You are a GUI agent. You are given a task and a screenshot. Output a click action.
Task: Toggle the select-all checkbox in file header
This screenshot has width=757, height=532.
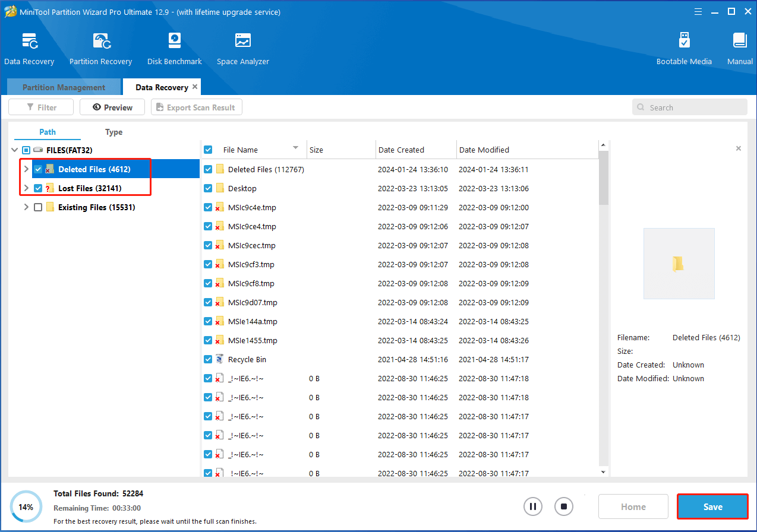pyautogui.click(x=208, y=150)
